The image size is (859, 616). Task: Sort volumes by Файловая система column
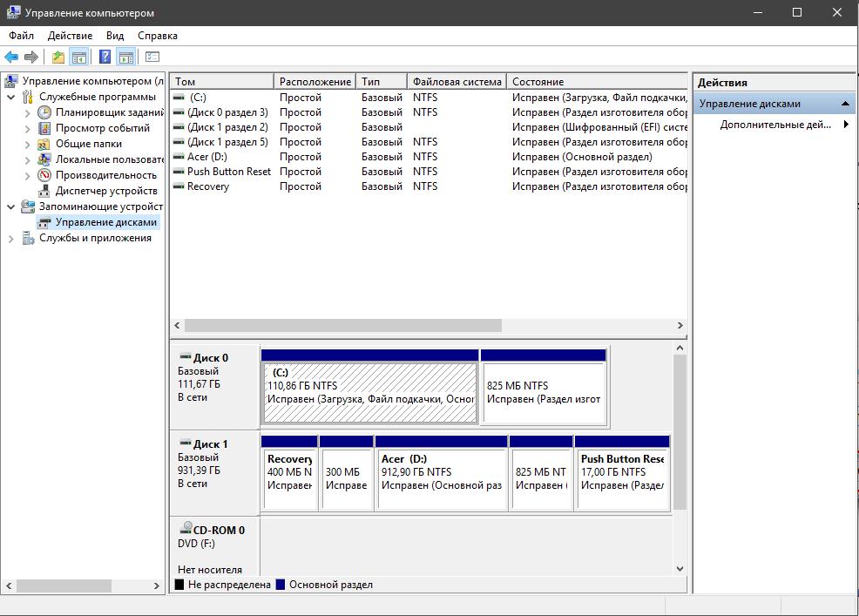[x=457, y=82]
